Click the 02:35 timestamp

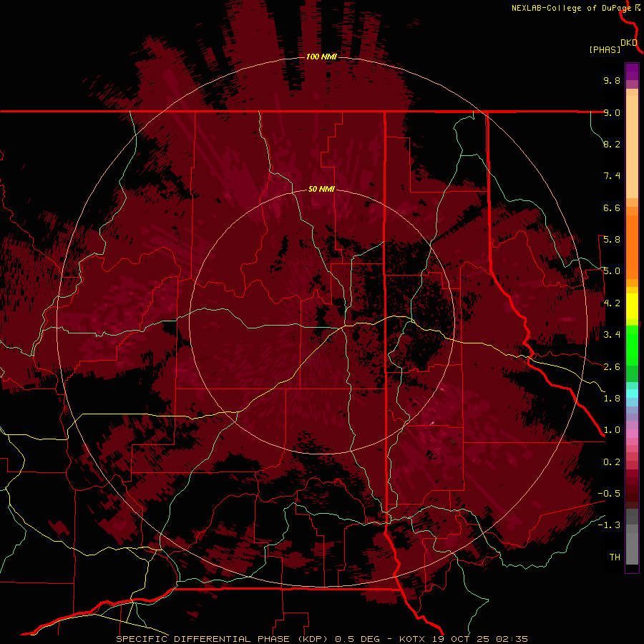(x=512, y=639)
